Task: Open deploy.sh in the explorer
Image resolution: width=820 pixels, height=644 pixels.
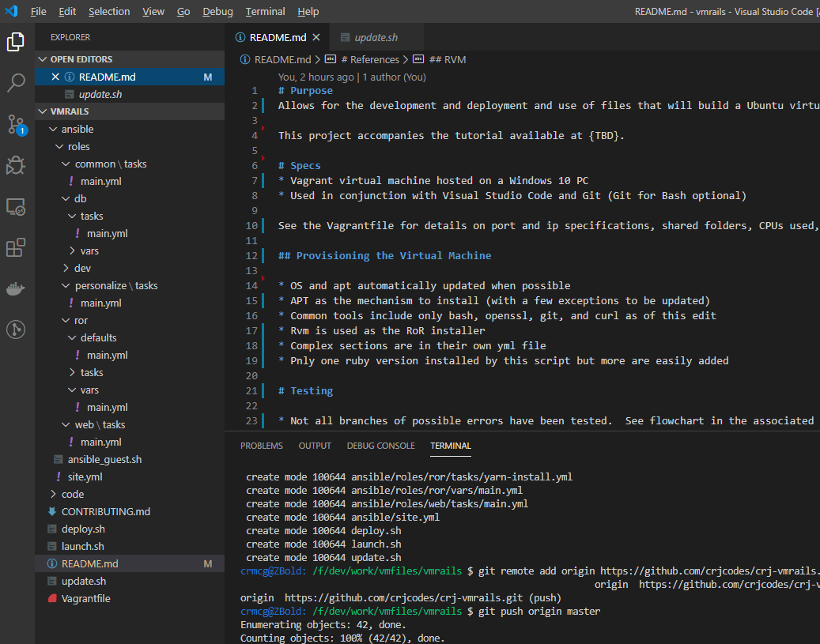Action: pos(130,529)
